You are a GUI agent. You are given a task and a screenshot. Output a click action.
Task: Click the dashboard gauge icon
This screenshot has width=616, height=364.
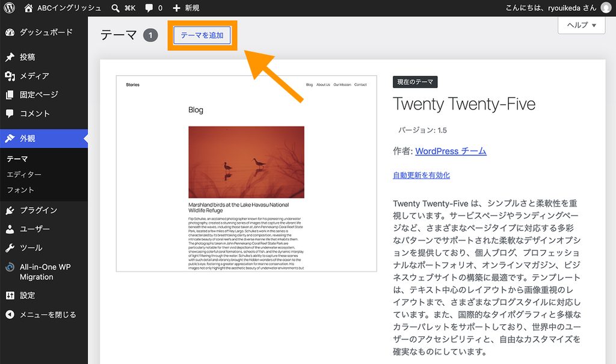pyautogui.click(x=10, y=32)
